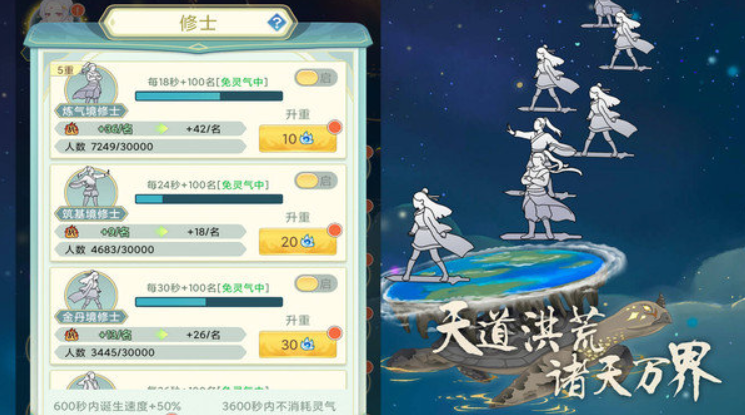The width and height of the screenshot is (745, 415).
Task: Upgrade 金丹境修士 with the 30 button
Action: coord(298,345)
